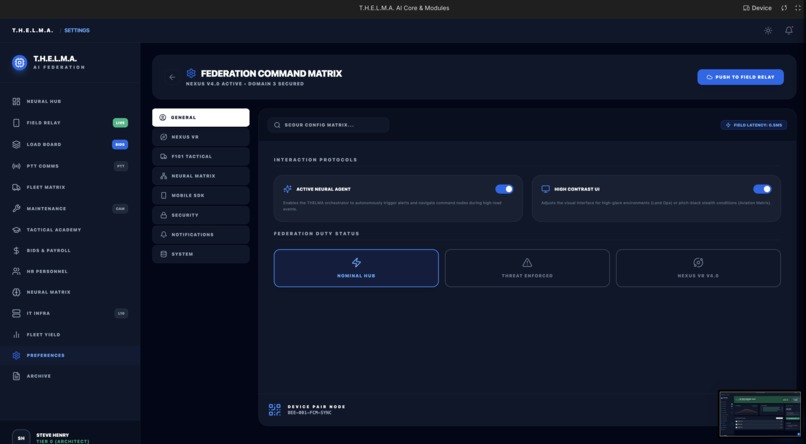Click the monitor icon on High Contrast UI card
This screenshot has height=444, width=806.
tap(545, 189)
